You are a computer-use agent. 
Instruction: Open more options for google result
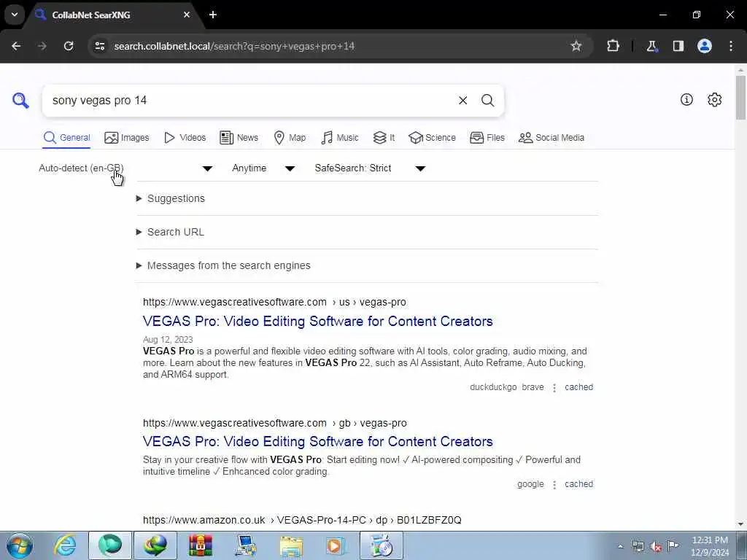(x=554, y=485)
